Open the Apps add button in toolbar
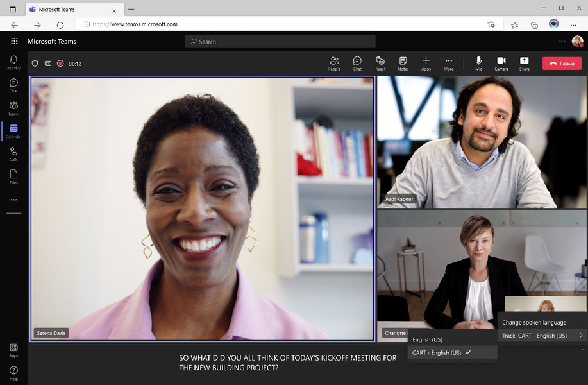Viewport: 588px width, 385px height. [426, 63]
